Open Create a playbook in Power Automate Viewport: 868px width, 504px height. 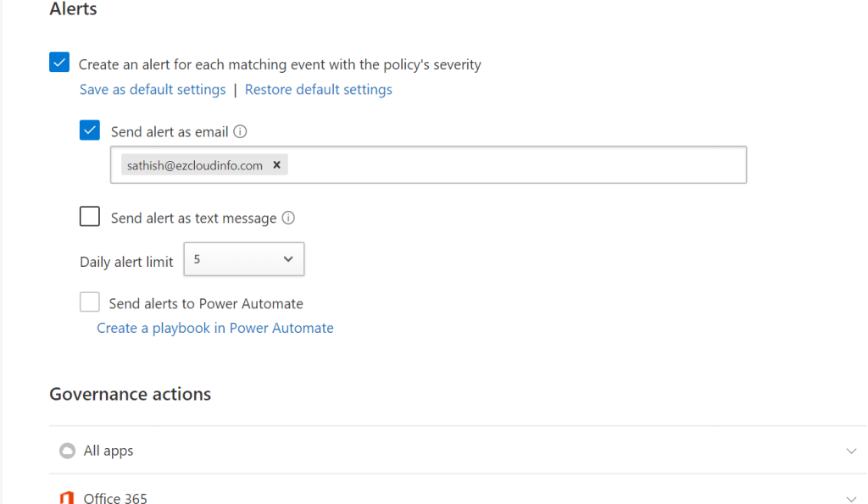click(215, 328)
